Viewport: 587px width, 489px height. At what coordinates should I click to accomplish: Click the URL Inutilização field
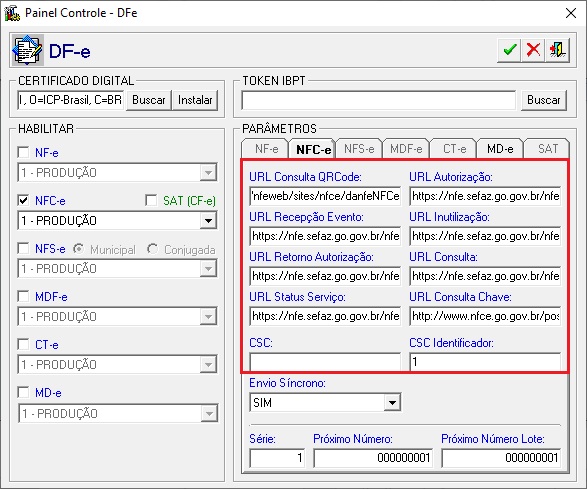485,236
